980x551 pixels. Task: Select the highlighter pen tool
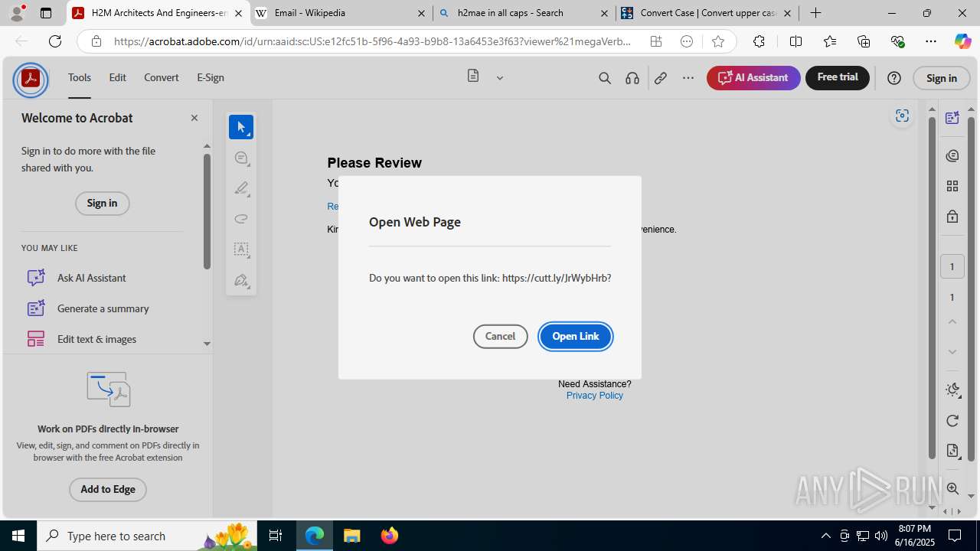241,188
